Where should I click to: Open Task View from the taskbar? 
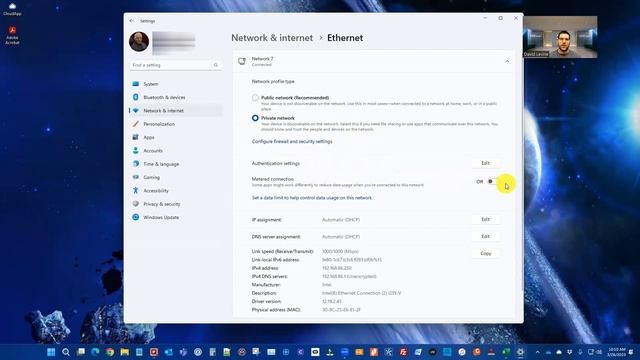81,352
